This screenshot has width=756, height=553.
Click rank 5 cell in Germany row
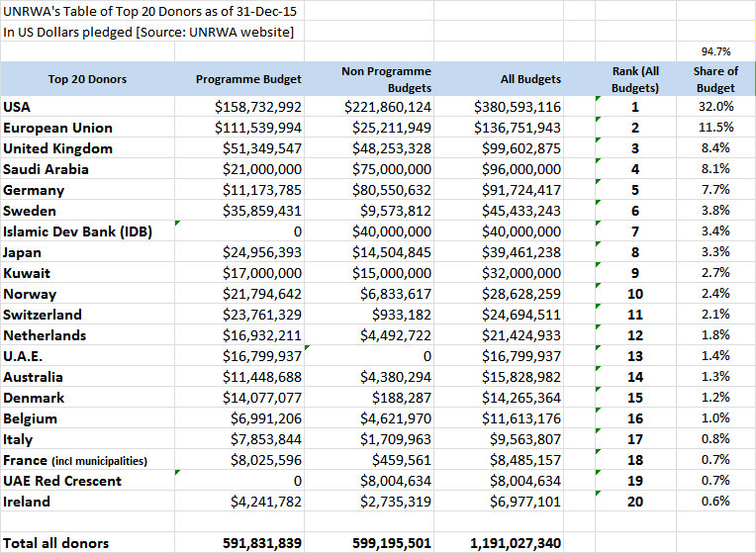click(x=635, y=190)
